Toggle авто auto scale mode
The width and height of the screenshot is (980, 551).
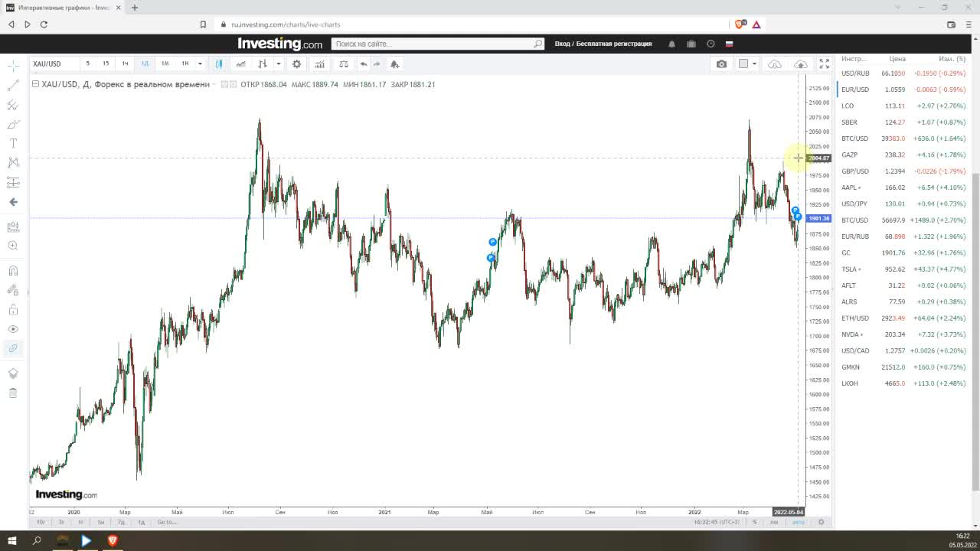799,522
